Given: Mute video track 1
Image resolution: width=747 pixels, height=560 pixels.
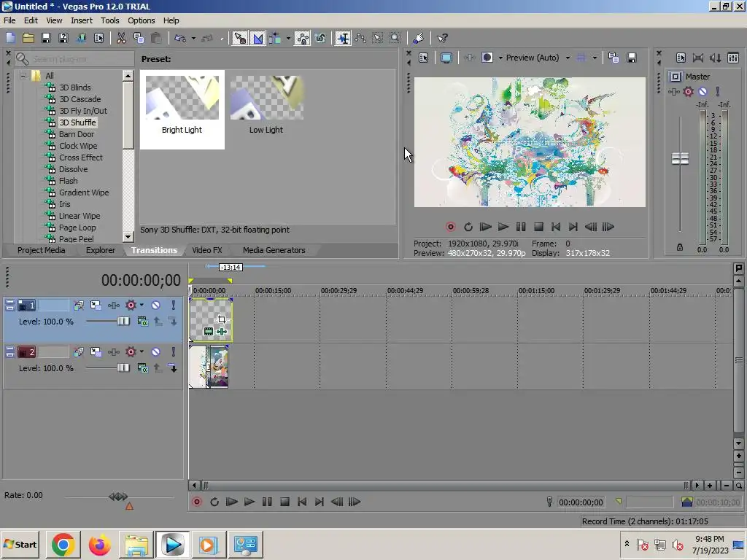Looking at the screenshot, I should tap(156, 306).
